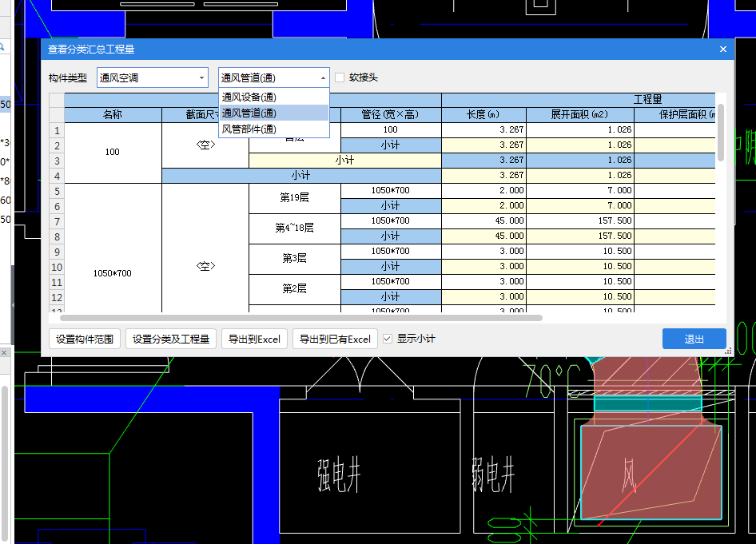
Task: Click 导出到Excel button
Action: [x=254, y=340]
